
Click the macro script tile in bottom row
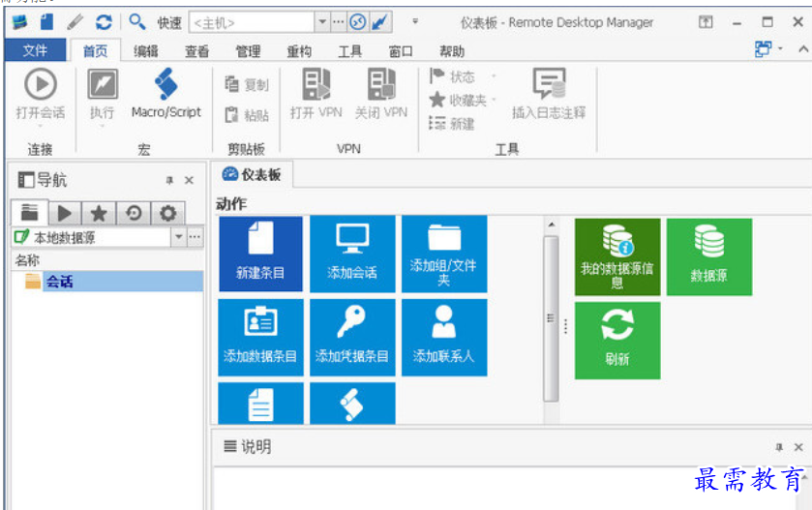click(x=352, y=404)
